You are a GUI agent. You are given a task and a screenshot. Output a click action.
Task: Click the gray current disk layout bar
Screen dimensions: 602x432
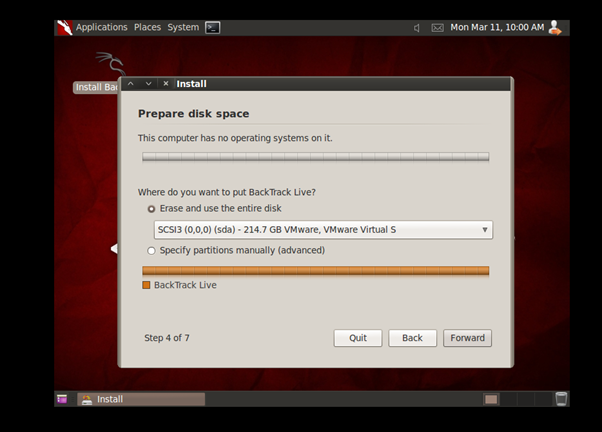[x=316, y=157]
